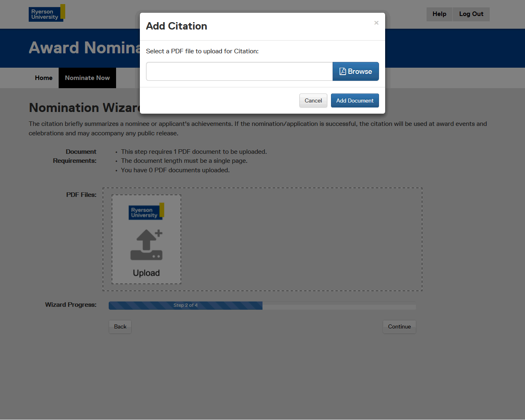This screenshot has width=525, height=420.
Task: Click the Step 2 of 4 progress bar
Action: (x=185, y=306)
